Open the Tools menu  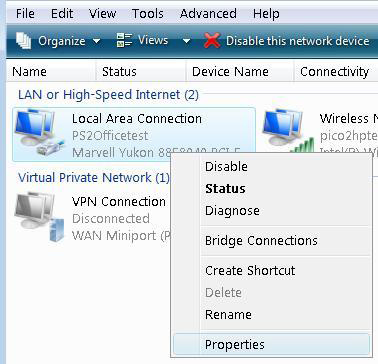[x=148, y=14]
